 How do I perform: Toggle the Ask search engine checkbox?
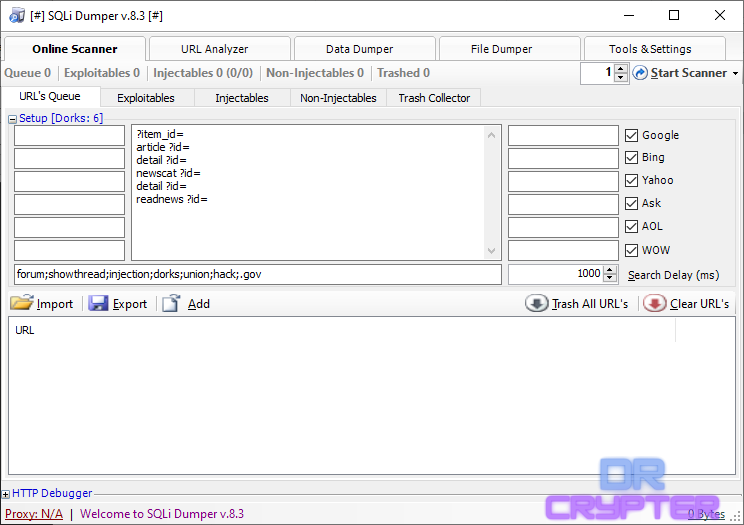pos(632,204)
